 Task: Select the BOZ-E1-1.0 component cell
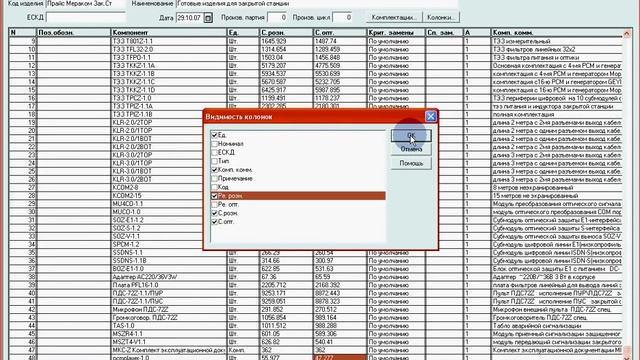click(169, 269)
